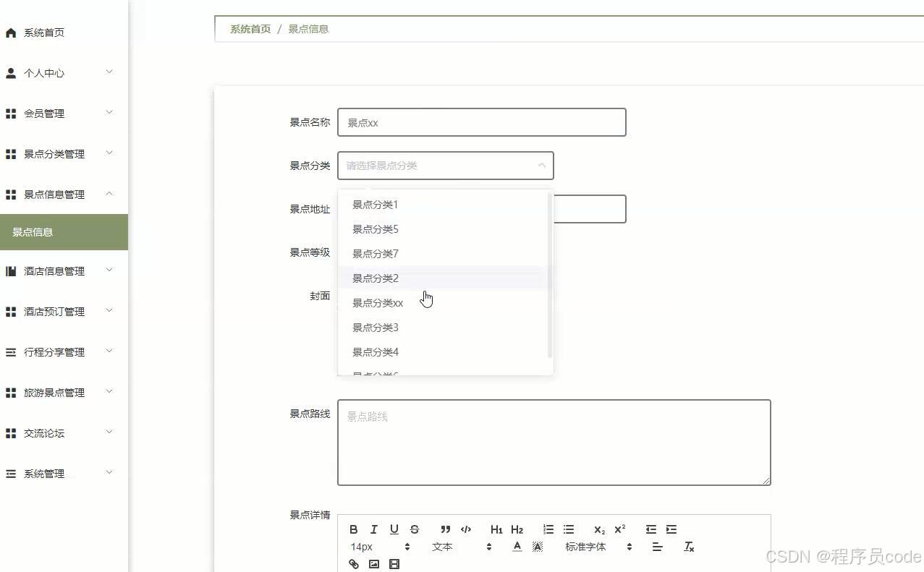Expand the 酒店信息管理 menu
924x572 pixels.
(x=109, y=270)
